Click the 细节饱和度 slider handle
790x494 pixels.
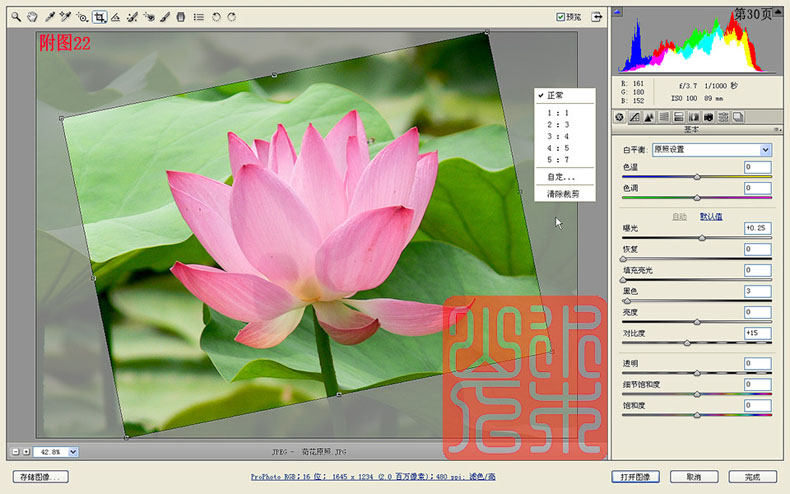pos(697,394)
